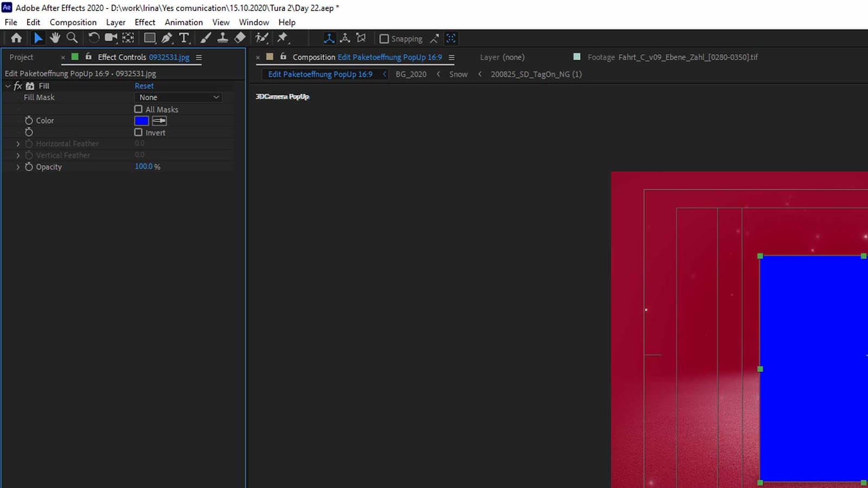
Task: Select the Clone Stamp tool
Action: pyautogui.click(x=222, y=38)
